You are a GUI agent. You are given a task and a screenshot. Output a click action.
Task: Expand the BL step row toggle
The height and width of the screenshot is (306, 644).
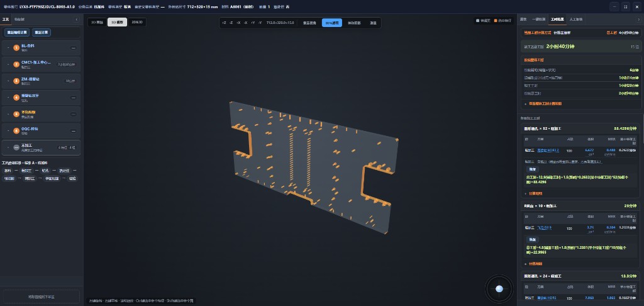click(x=8, y=48)
